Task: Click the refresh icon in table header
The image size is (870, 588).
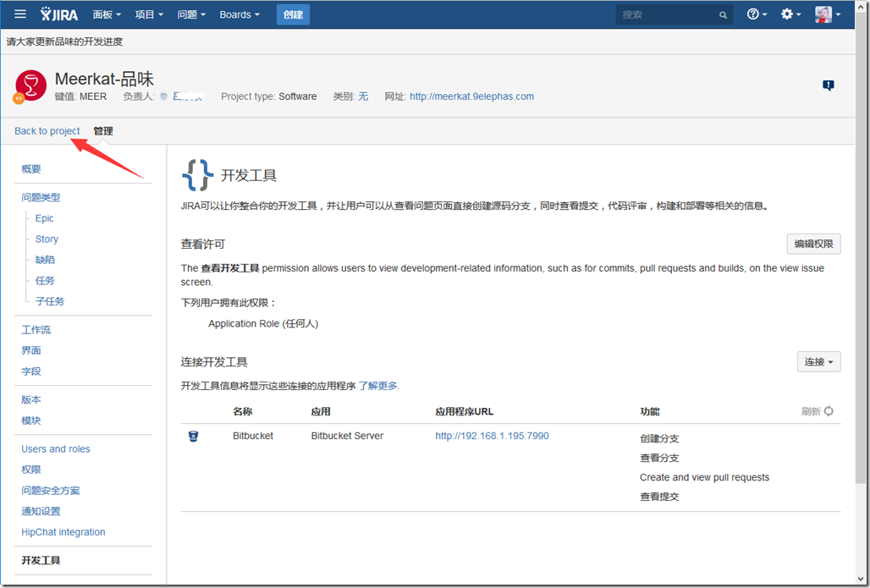Action: [x=829, y=411]
